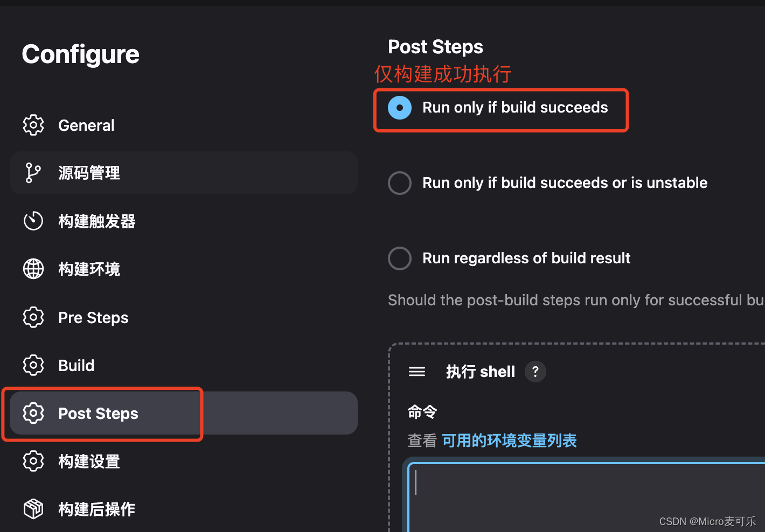Click the Build gear icon
The width and height of the screenshot is (765, 532).
(x=33, y=365)
